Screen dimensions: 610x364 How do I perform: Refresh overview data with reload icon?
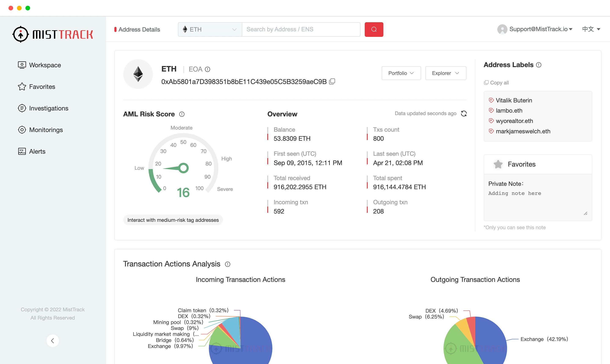tap(463, 114)
